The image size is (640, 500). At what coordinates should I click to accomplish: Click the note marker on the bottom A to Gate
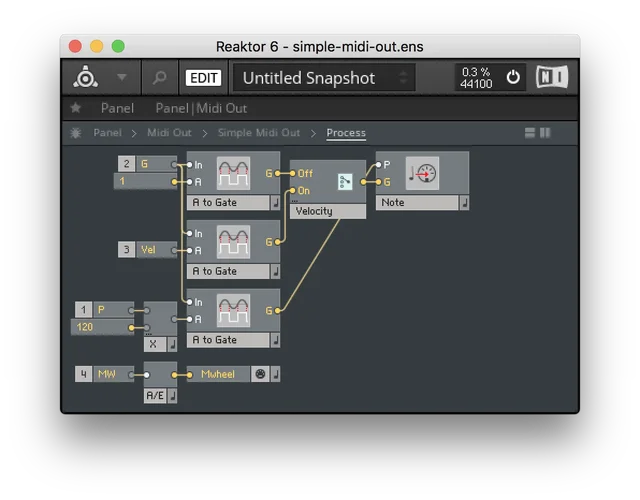pyautogui.click(x=276, y=340)
